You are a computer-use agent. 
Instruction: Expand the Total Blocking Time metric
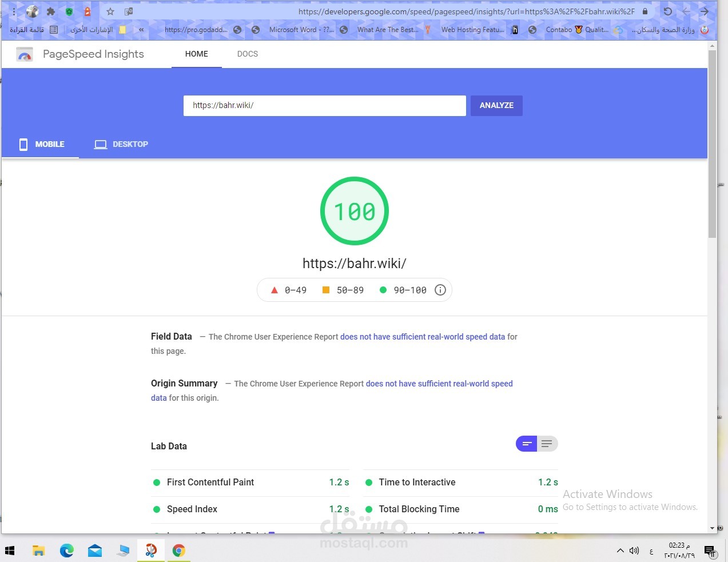tap(461, 509)
